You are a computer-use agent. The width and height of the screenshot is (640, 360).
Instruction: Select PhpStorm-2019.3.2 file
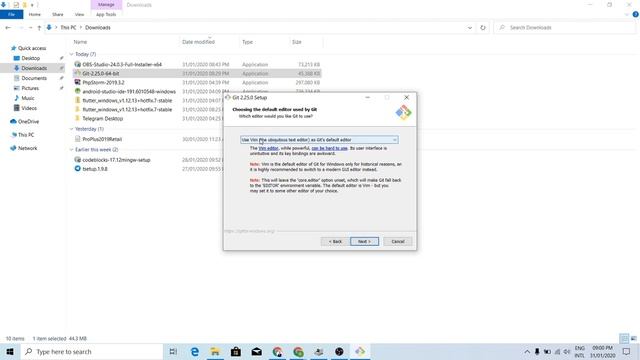tap(103, 82)
